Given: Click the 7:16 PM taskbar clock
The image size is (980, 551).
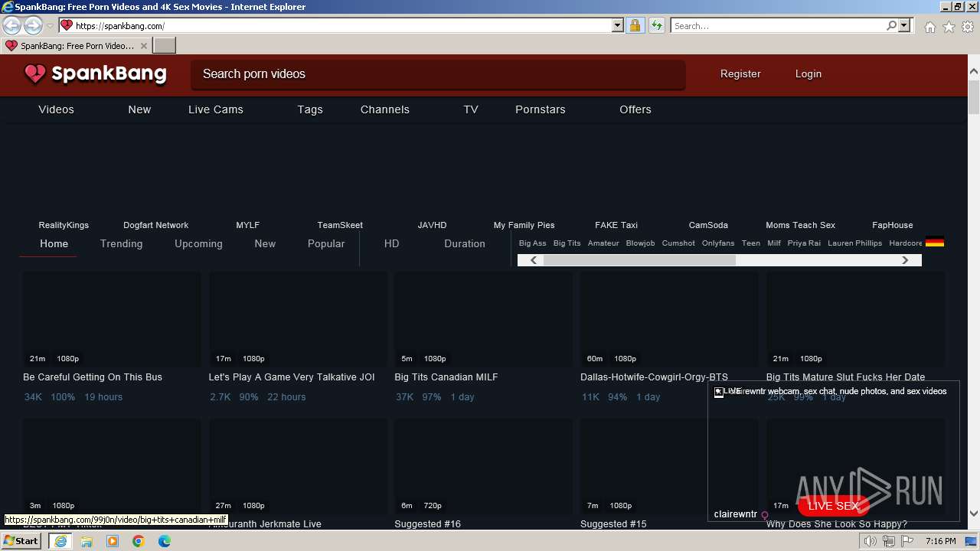Looking at the screenshot, I should click(x=940, y=541).
